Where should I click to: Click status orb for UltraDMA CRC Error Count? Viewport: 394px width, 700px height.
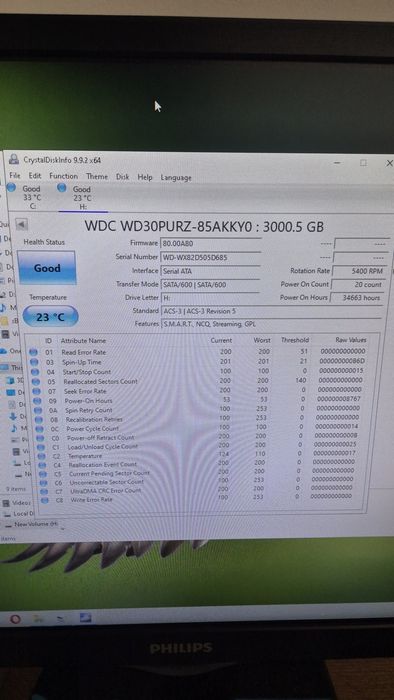click(x=44, y=491)
